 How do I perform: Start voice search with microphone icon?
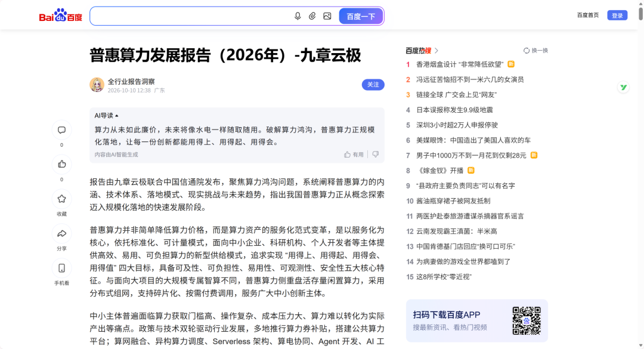coord(298,16)
